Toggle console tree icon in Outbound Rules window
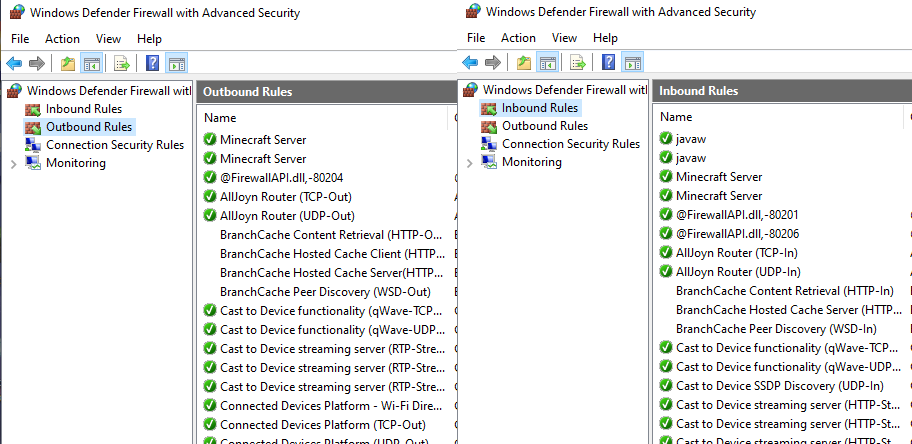 91,63
